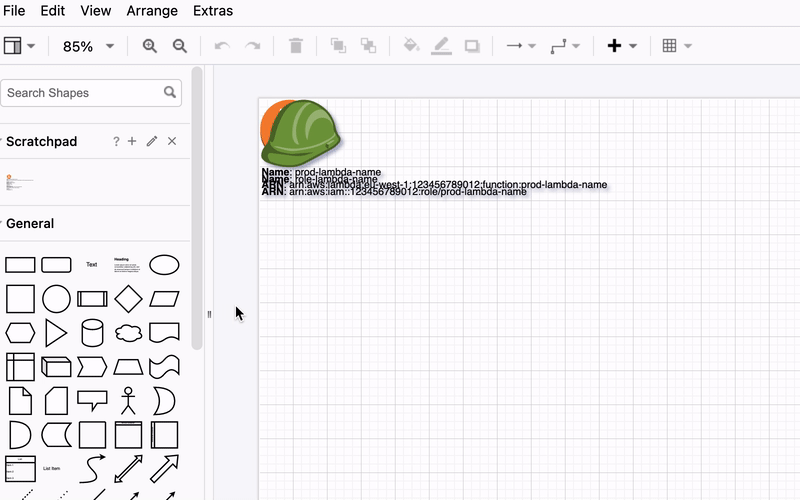Click the To Front icon
This screenshot has height=500, width=800.
click(338, 46)
